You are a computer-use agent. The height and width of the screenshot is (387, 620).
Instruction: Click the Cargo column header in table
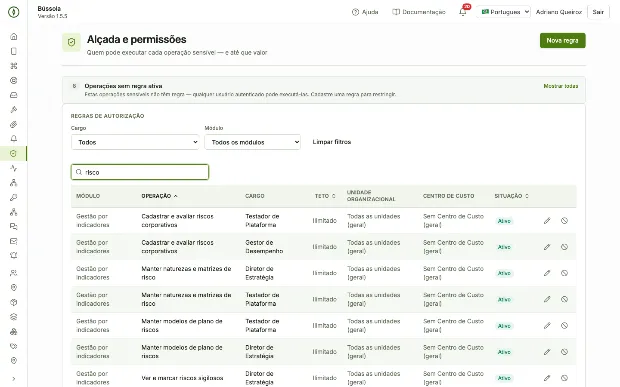(255, 196)
